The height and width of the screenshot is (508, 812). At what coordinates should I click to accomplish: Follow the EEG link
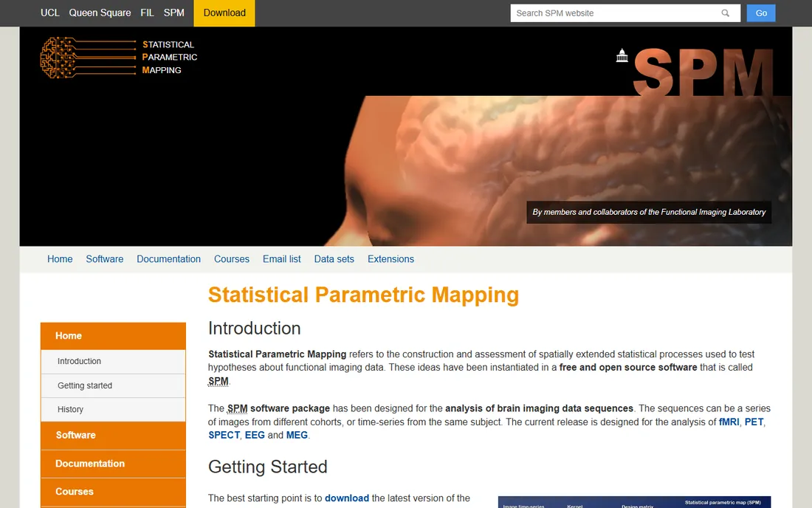click(x=255, y=436)
